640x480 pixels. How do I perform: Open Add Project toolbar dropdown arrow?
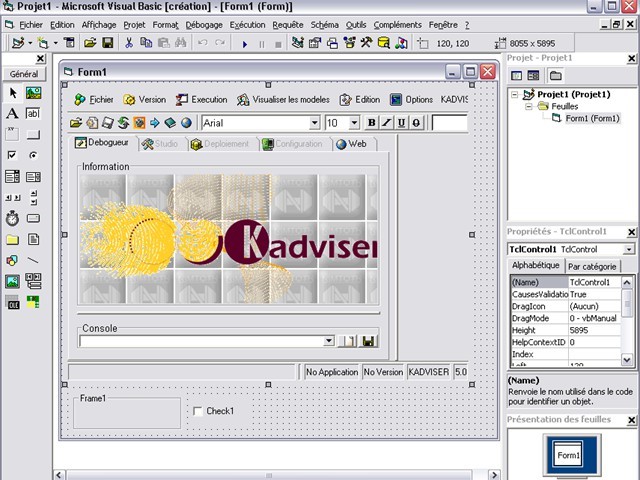click(x=30, y=42)
